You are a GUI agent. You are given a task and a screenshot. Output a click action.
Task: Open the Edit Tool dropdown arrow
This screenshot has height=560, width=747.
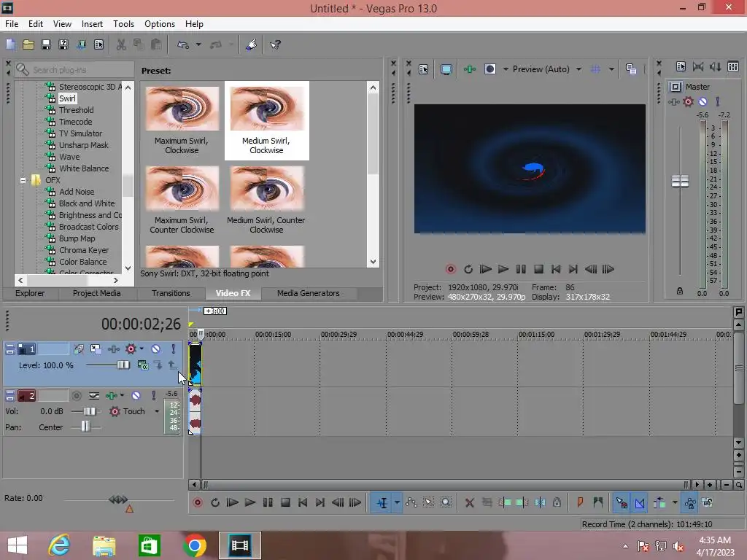397,502
